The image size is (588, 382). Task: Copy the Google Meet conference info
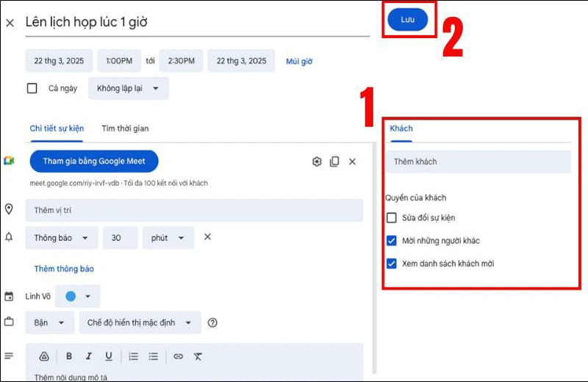pyautogui.click(x=334, y=162)
